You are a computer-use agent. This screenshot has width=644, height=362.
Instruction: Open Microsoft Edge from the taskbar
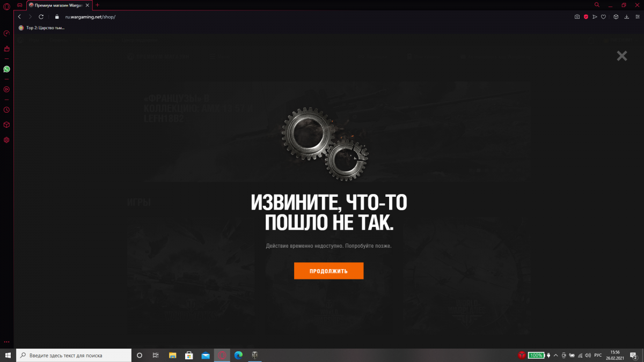[x=238, y=355]
